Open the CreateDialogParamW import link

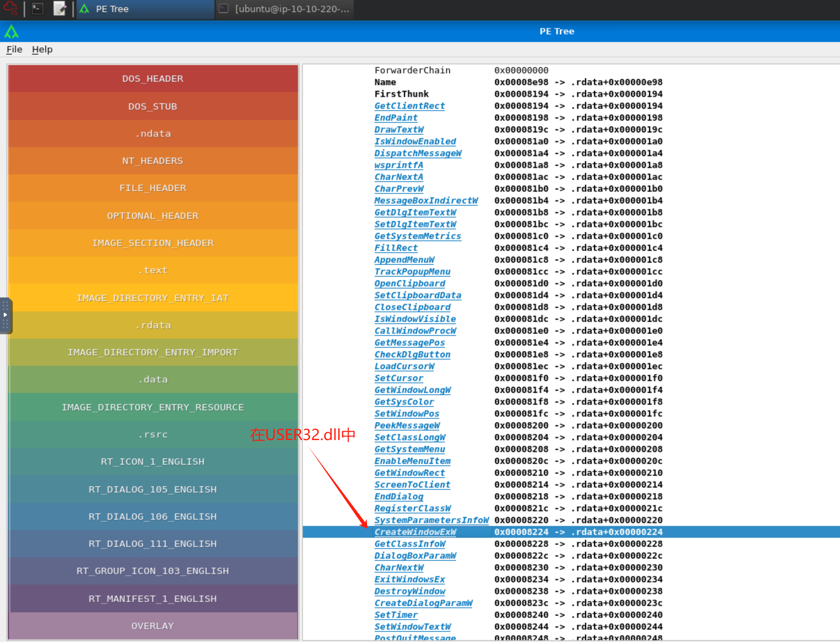423,603
